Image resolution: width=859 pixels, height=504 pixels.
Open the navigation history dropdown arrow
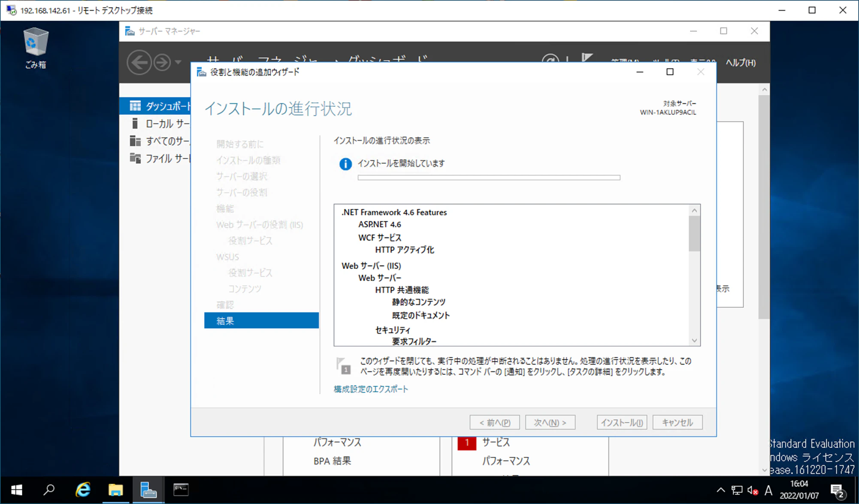178,63
